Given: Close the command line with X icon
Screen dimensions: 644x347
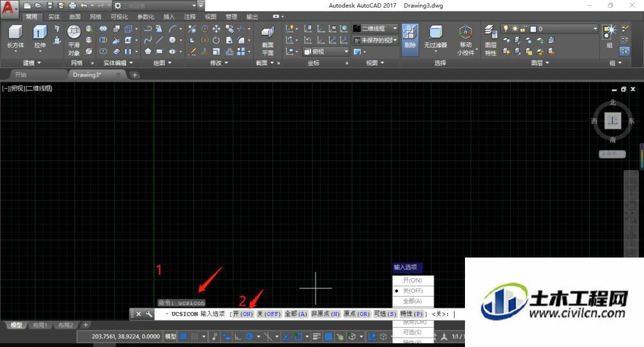Looking at the screenshot, I should click(x=138, y=314).
